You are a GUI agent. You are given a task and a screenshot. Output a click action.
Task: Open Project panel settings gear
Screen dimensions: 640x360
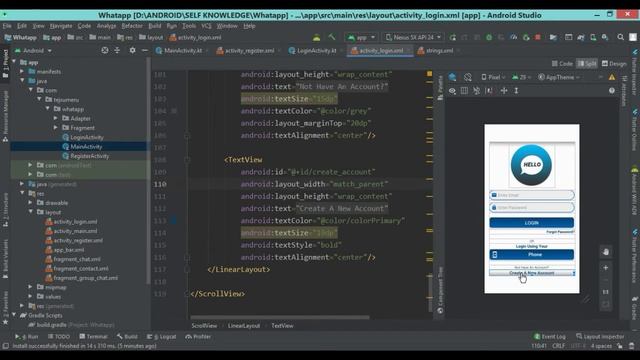tap(132, 51)
